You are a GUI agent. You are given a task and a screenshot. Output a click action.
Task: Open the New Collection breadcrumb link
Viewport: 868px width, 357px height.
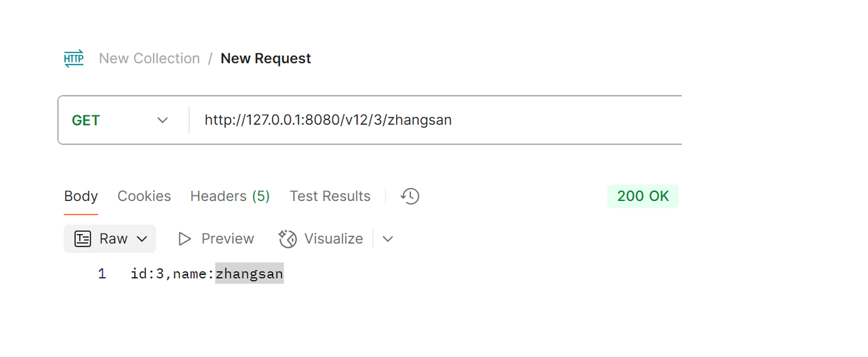(x=149, y=58)
